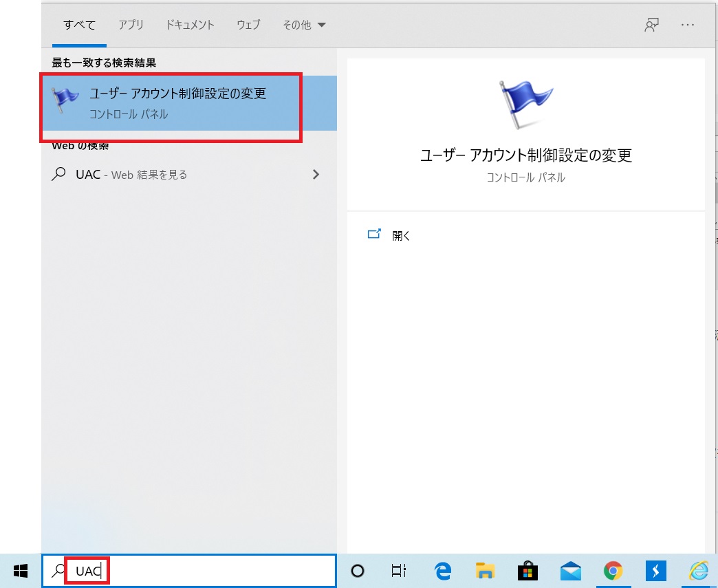Open the Microsoft Store from the taskbar
718x588 pixels.
(527, 571)
